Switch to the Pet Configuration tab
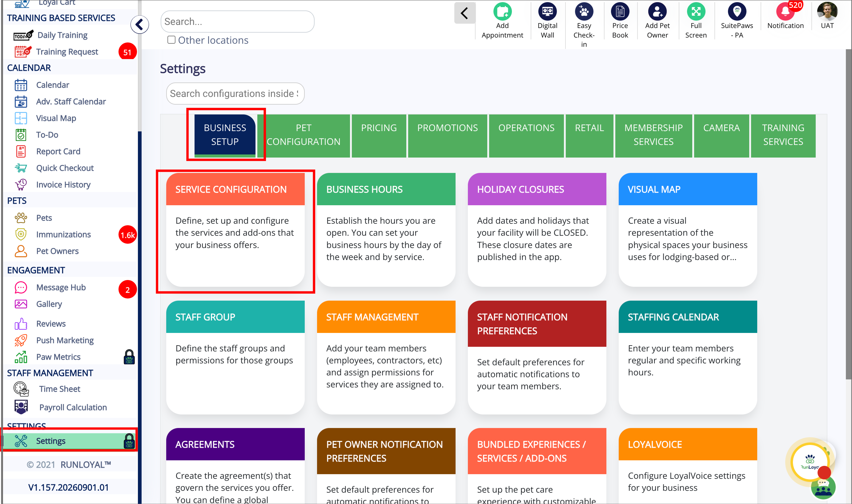Viewport: 852px width, 504px height. click(303, 135)
